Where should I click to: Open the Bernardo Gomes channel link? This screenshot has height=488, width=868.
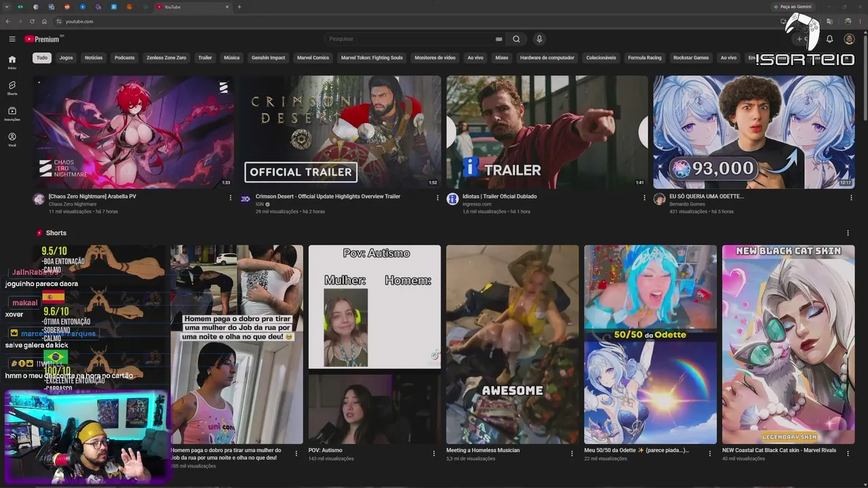pyautogui.click(x=688, y=204)
